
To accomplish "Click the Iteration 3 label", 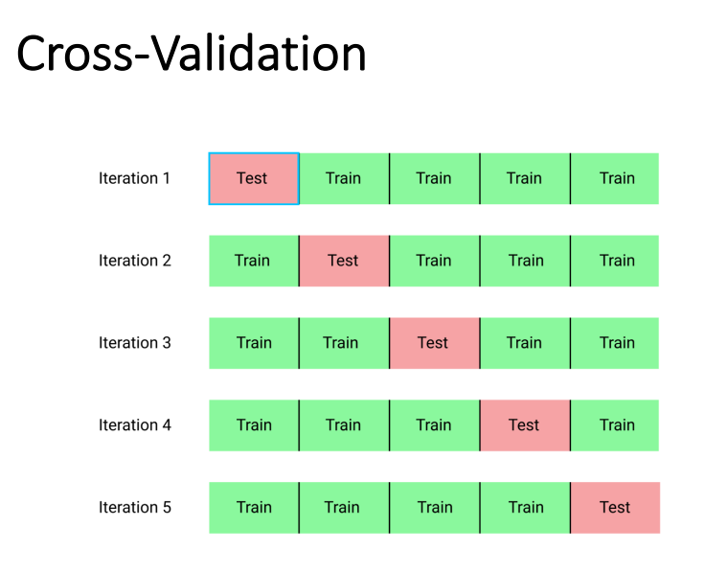I will pos(134,343).
